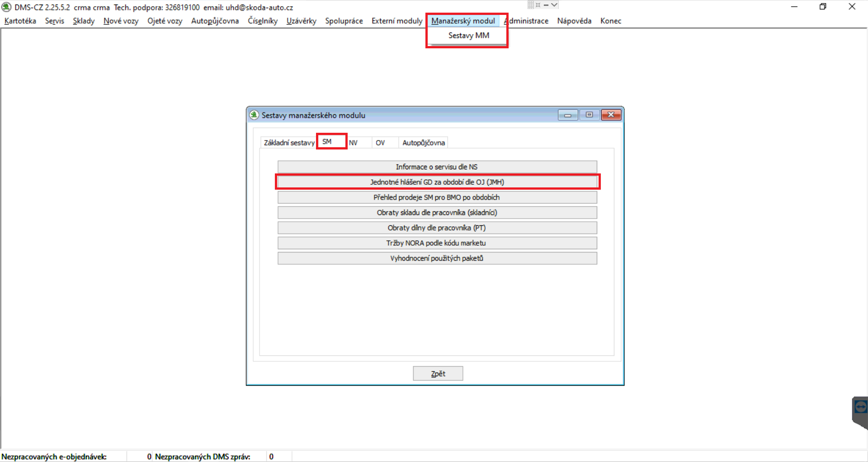
Task: Minimize the Sestavy manažerského modulu dialog
Action: tap(567, 115)
